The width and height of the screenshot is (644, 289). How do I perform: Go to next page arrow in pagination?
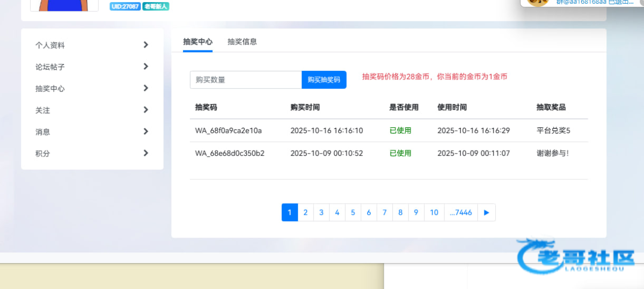coord(487,213)
